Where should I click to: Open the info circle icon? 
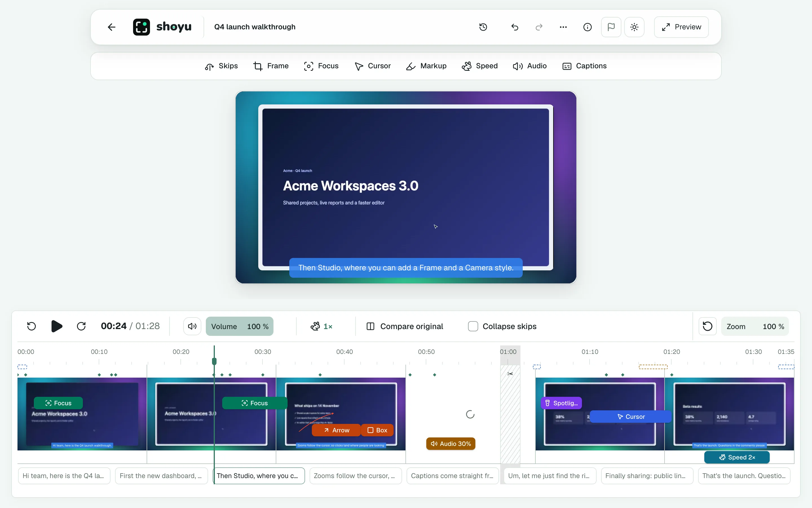(x=587, y=27)
